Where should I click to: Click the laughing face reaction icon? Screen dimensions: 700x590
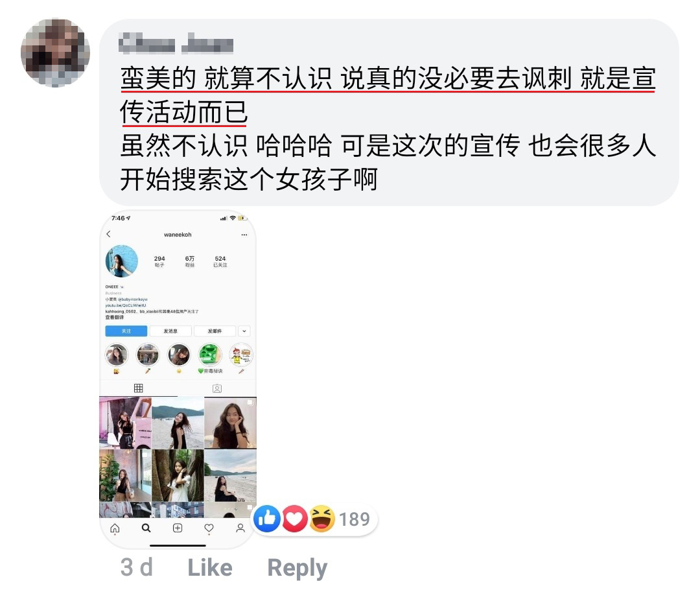322,519
